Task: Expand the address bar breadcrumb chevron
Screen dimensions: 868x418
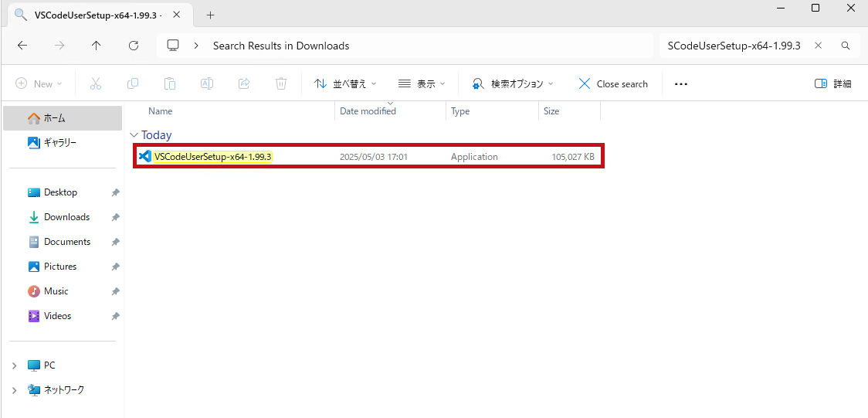Action: point(196,46)
